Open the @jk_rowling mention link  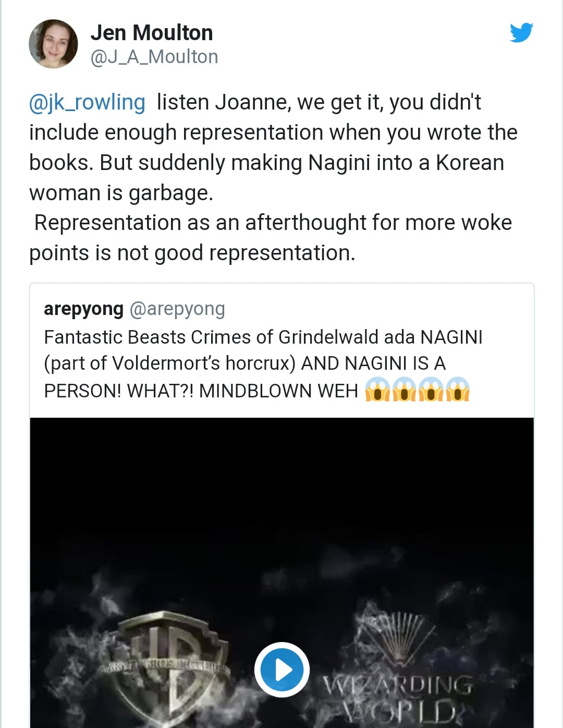click(x=87, y=102)
